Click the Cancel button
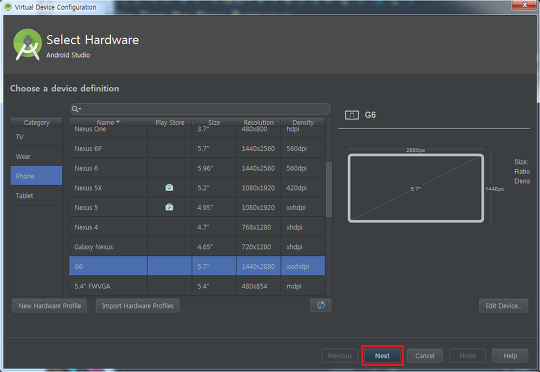Image resolution: width=540 pixels, height=372 pixels. (x=425, y=356)
